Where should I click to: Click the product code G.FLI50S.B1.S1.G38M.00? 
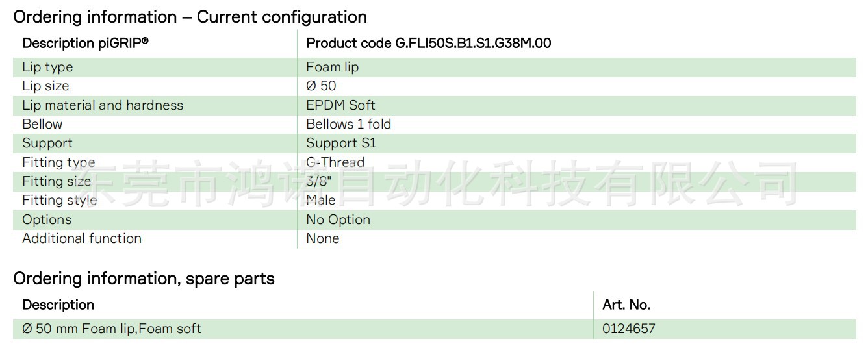[429, 44]
